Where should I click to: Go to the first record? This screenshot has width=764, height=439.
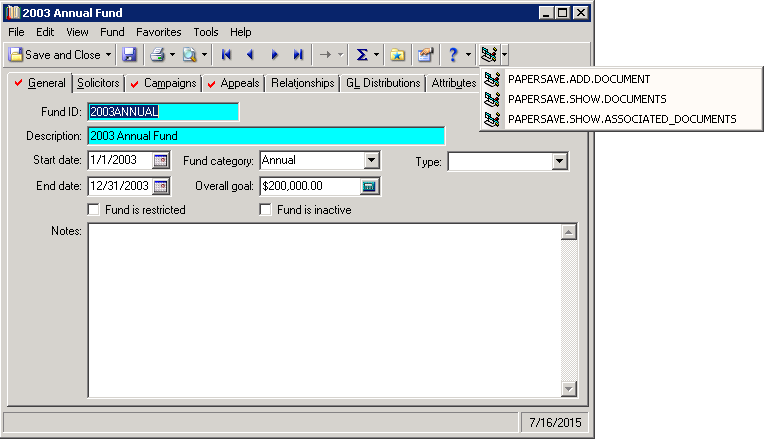click(226, 55)
